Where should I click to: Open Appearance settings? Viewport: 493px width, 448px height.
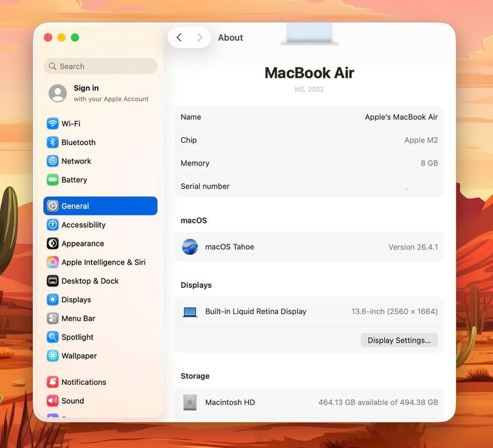click(101, 244)
